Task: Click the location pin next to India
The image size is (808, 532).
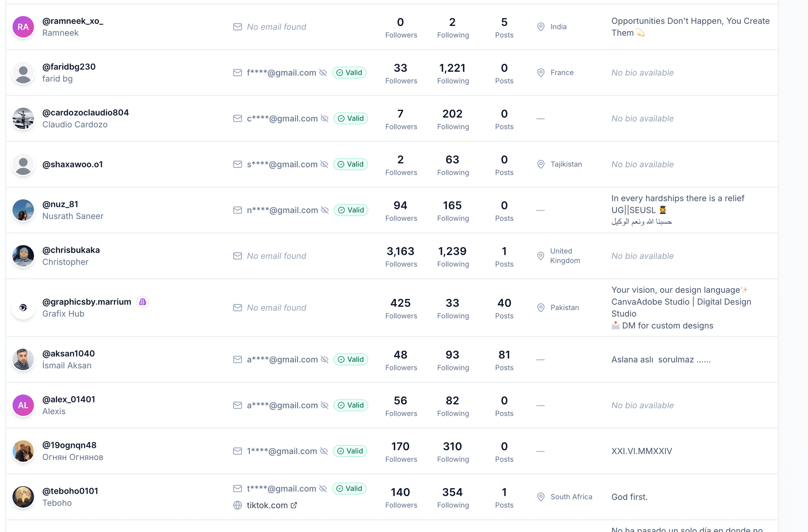Action: point(541,27)
